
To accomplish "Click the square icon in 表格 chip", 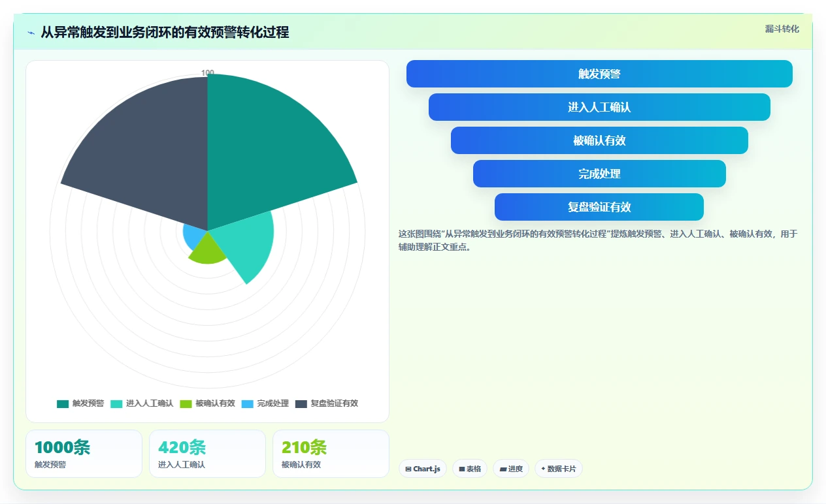I will click(x=461, y=469).
